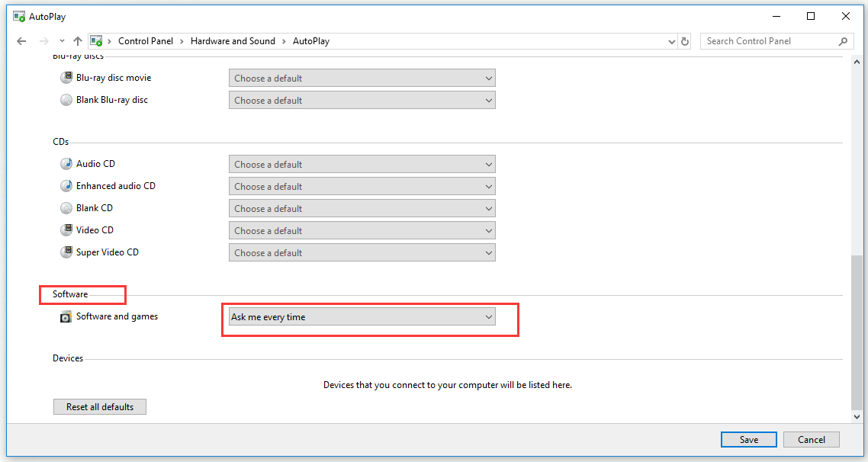
Task: Expand the Software and games dropdown
Action: click(362, 317)
